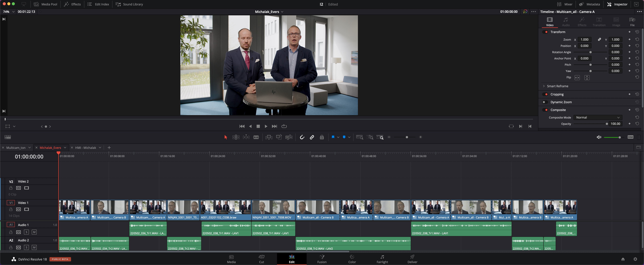Play the timeline forward

pos(266,126)
